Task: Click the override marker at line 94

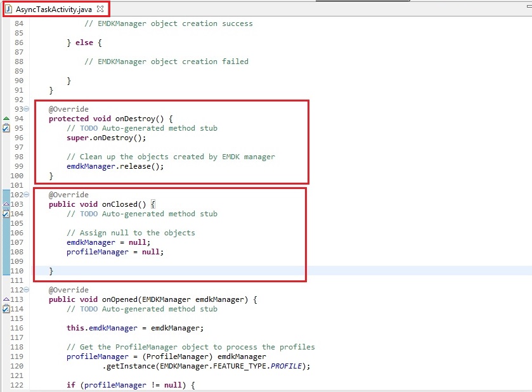Action: (x=6, y=119)
